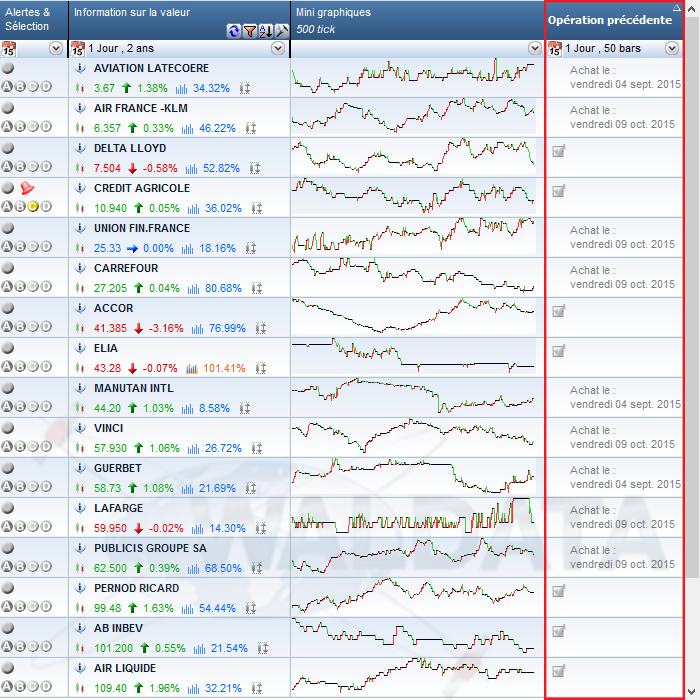Viewport: 700px width, 700px height.
Task: Click the chart scale icon at end of VINCI row
Action: 257,448
